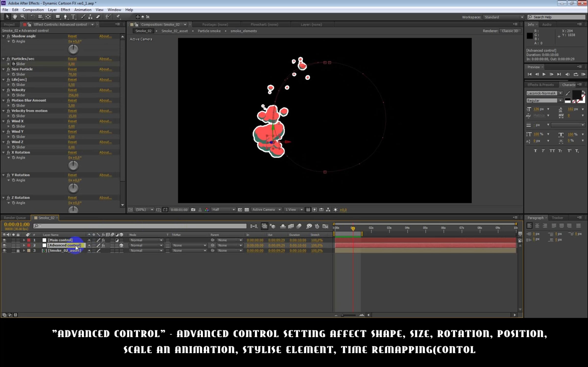Screen dimensions: 588x367
Task: Switch to the Render Queue tab
Action: pos(15,218)
